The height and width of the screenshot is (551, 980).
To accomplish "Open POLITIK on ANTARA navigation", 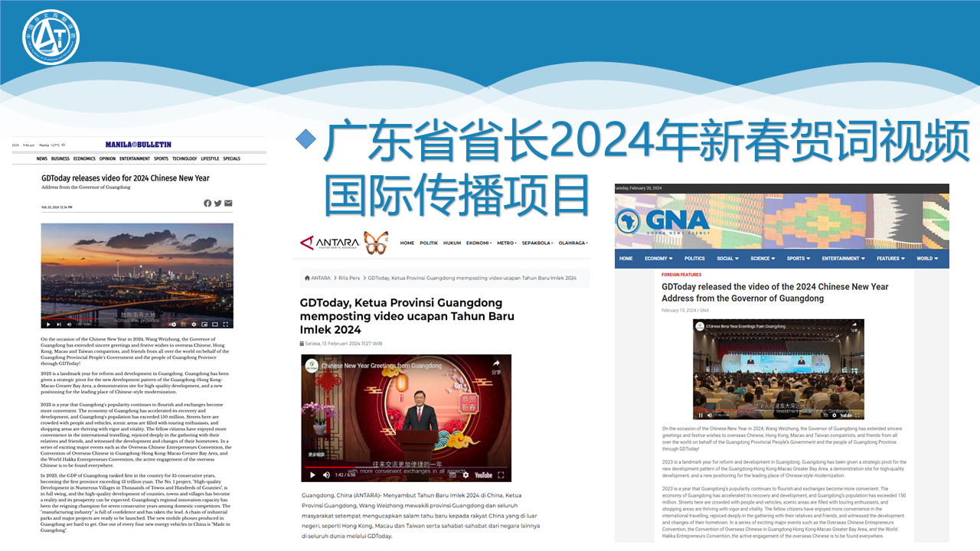I will [429, 243].
